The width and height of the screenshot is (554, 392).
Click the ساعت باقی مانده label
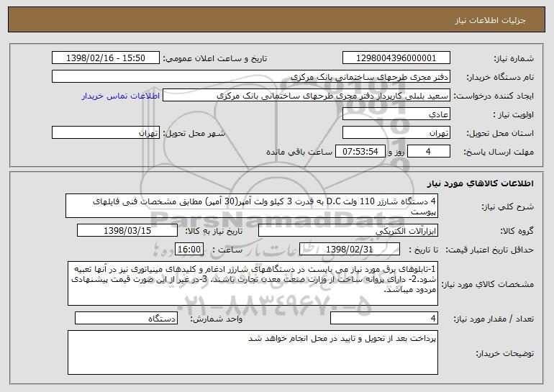pos(299,152)
